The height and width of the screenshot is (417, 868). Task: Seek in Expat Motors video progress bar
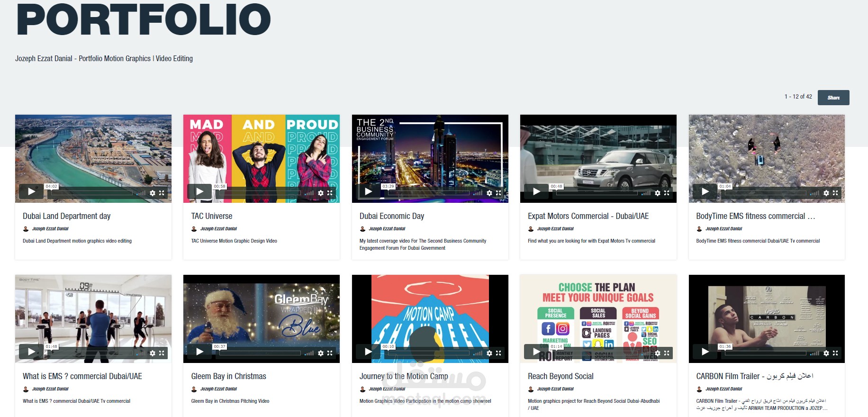pos(597,193)
